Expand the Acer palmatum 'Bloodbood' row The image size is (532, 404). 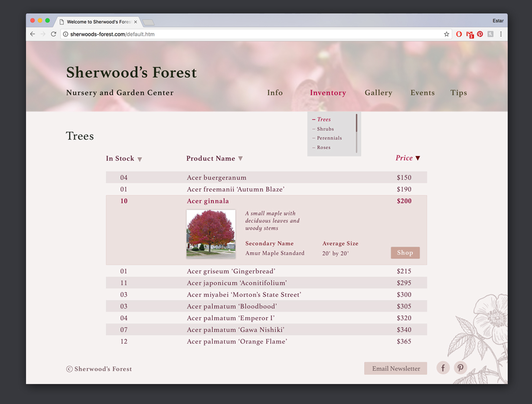pos(232,306)
